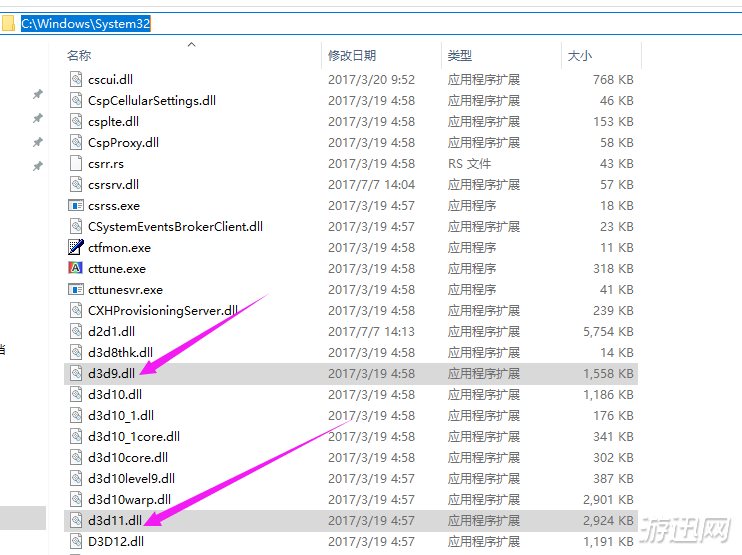Select the file name cttunesvr.exe
Screen dimensions: 742x555
coord(125,290)
